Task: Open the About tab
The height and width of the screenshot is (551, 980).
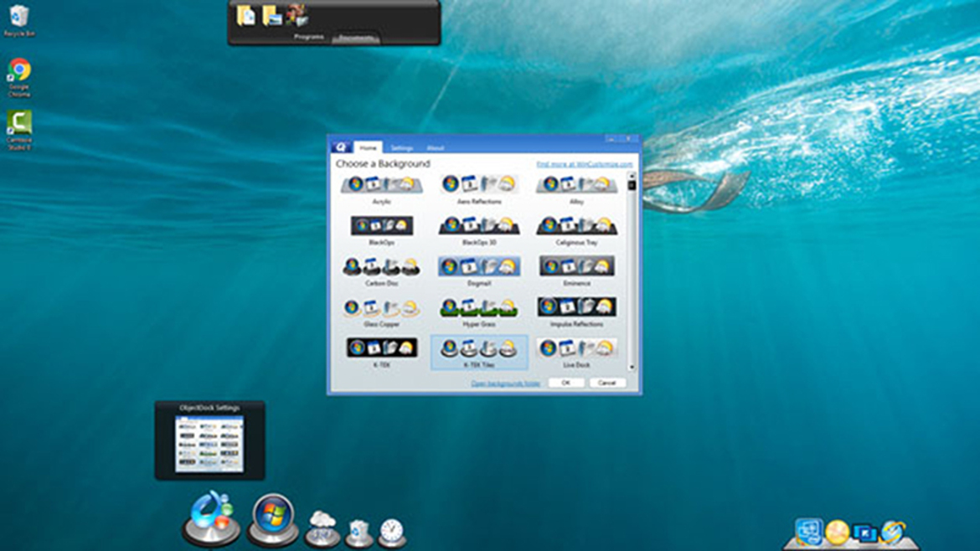Action: point(435,148)
